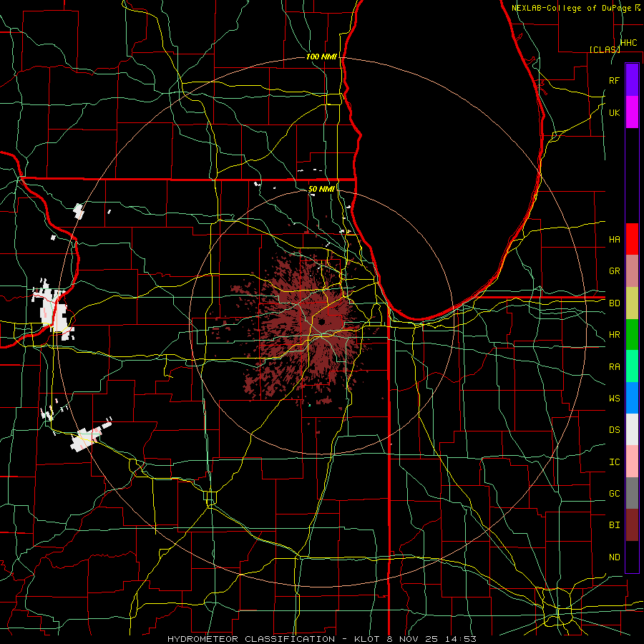Image resolution: width=644 pixels, height=644 pixels.
Task: Click the 100 NMI range ring label
Action: tap(321, 57)
